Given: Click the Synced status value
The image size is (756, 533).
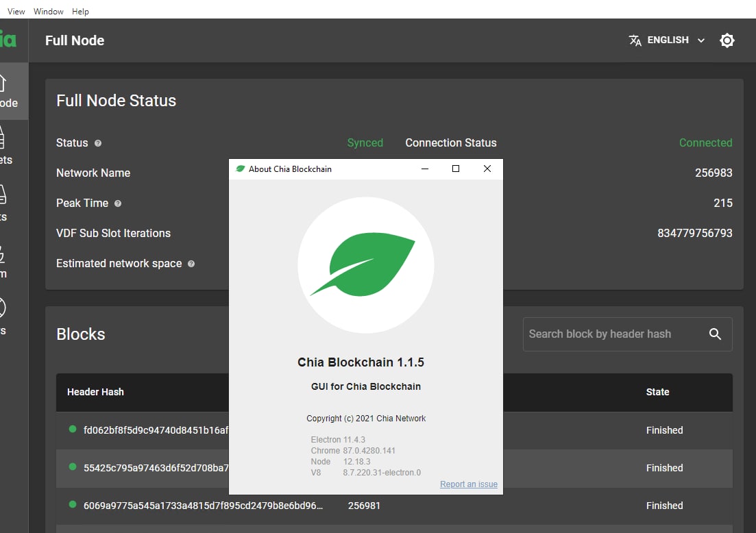Looking at the screenshot, I should (365, 142).
